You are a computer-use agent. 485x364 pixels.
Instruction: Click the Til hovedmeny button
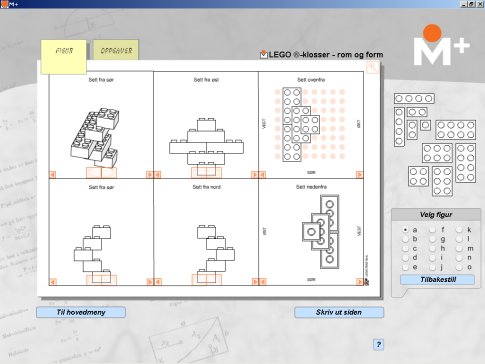point(81,312)
